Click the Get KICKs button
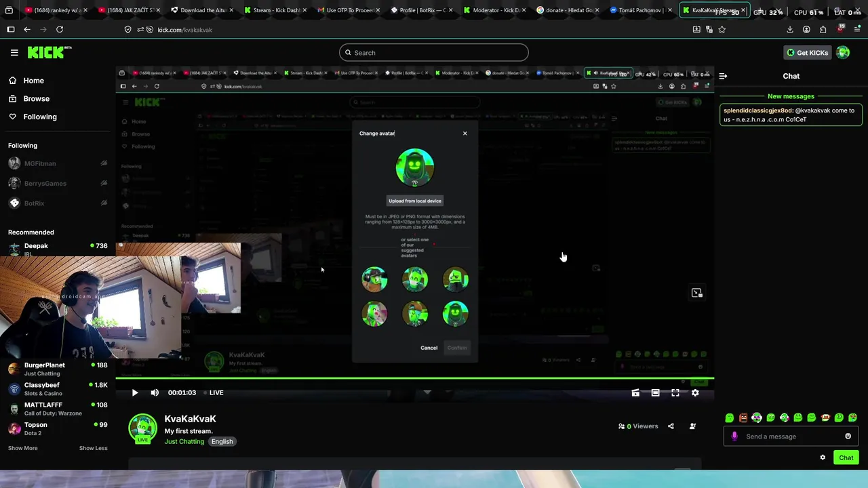The width and height of the screenshot is (868, 488). [x=807, y=52]
